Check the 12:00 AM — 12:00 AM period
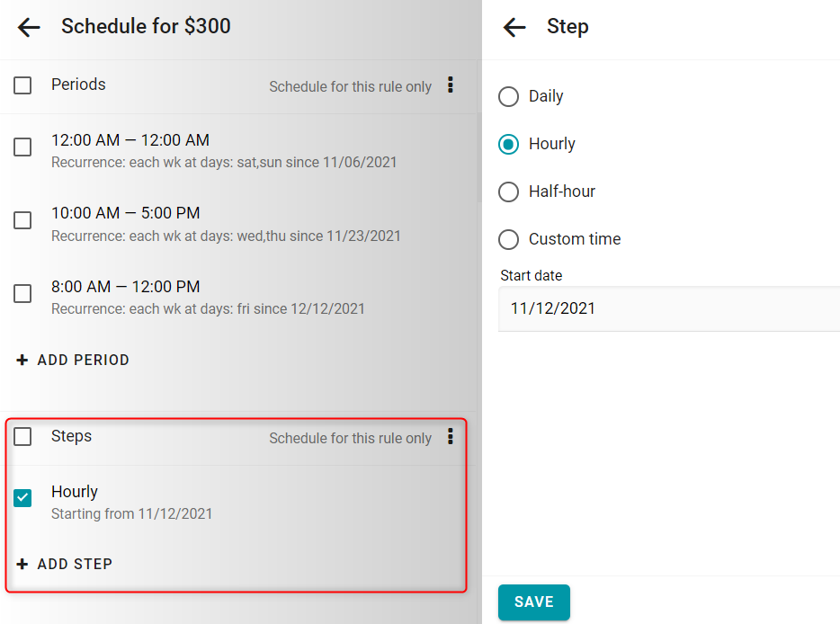Viewport: 840px width, 624px height. (22, 147)
